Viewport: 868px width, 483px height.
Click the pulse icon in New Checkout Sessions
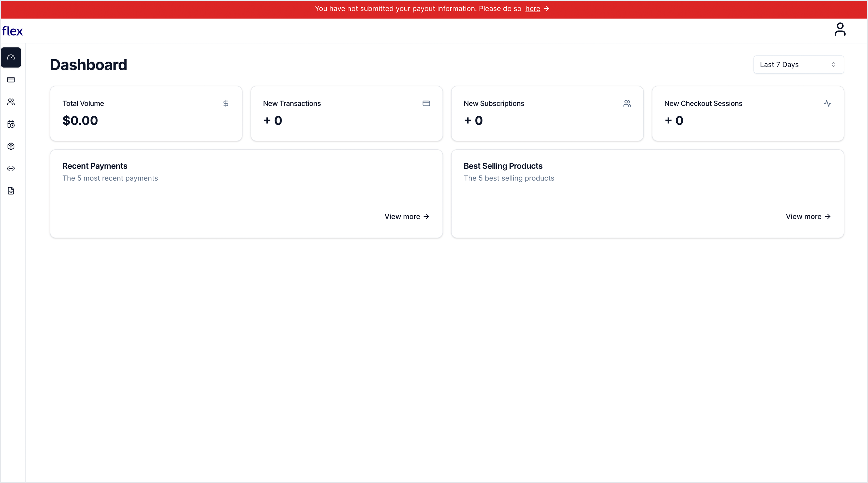pyautogui.click(x=828, y=104)
